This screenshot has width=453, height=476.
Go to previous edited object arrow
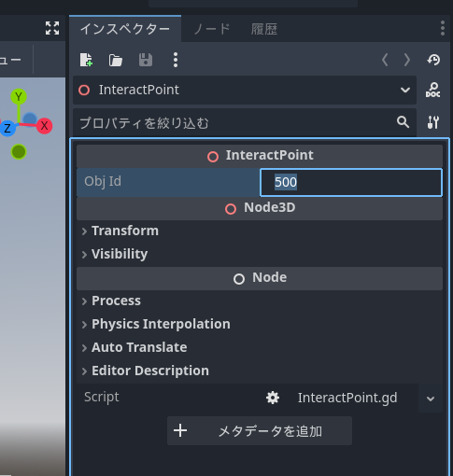tap(385, 60)
